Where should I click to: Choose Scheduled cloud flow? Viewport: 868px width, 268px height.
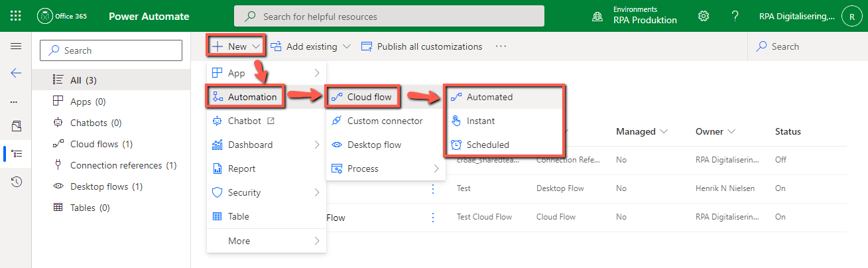click(505, 145)
